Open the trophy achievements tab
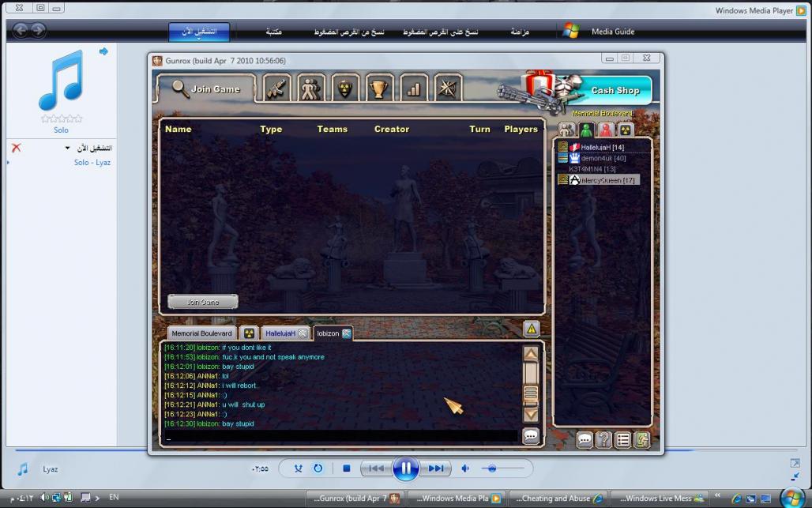Image resolution: width=812 pixels, height=508 pixels. click(x=380, y=88)
